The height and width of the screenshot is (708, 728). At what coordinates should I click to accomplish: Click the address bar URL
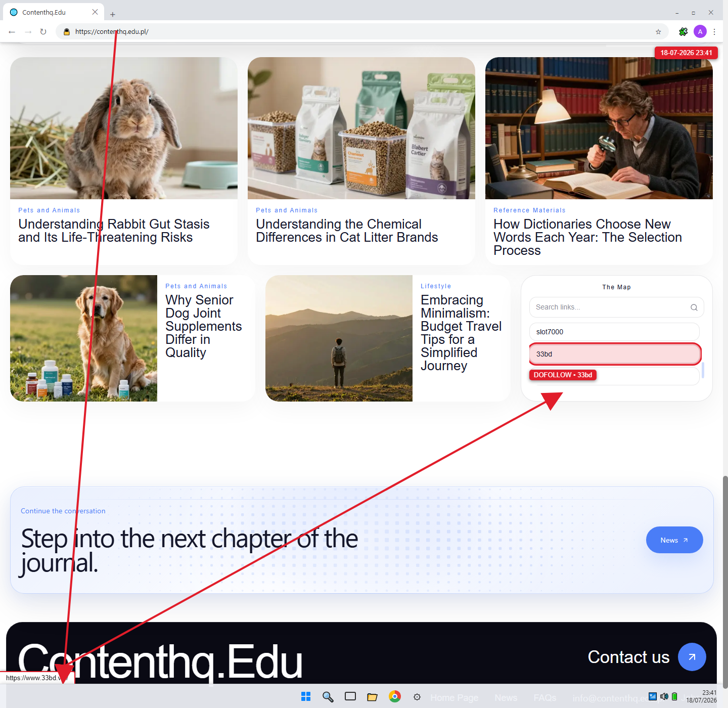[112, 31]
